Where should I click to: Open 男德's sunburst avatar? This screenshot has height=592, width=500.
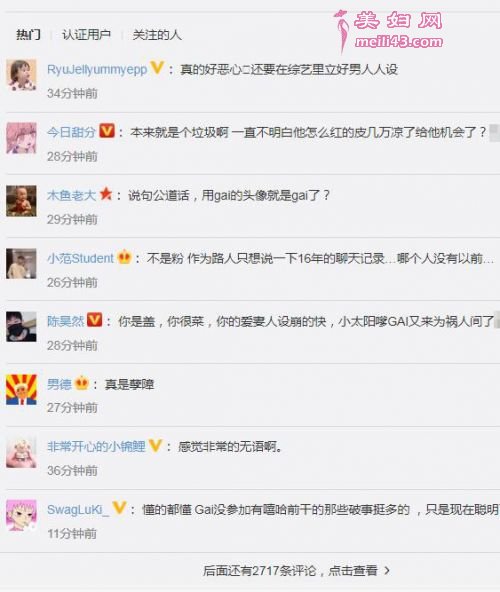point(21,390)
